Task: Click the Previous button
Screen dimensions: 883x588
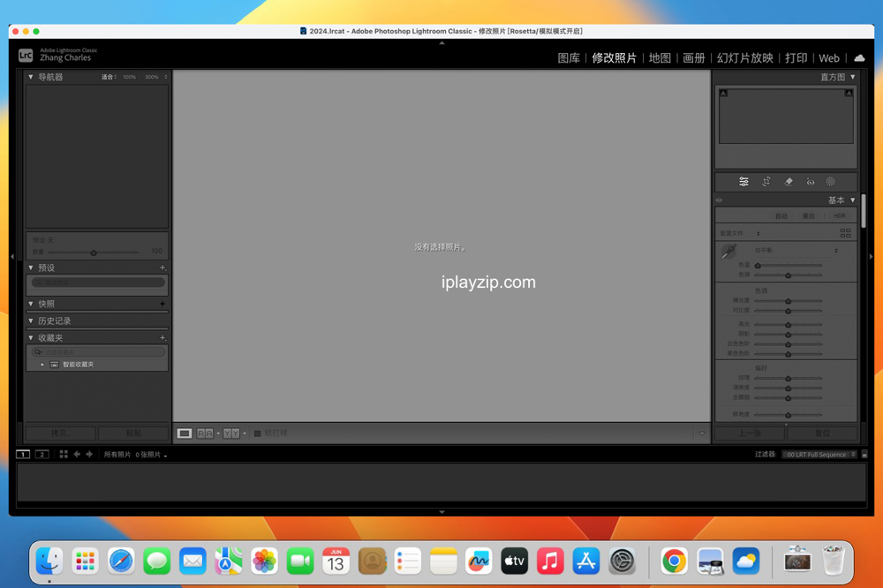Action: point(750,433)
